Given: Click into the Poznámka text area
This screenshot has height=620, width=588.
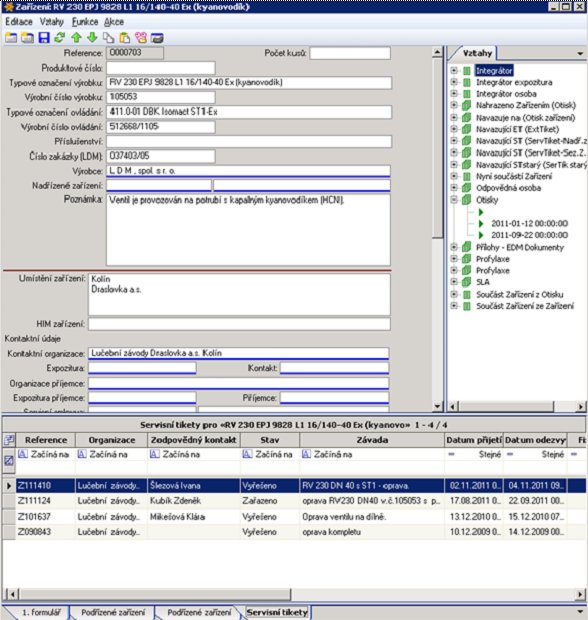Looking at the screenshot, I should [x=248, y=230].
